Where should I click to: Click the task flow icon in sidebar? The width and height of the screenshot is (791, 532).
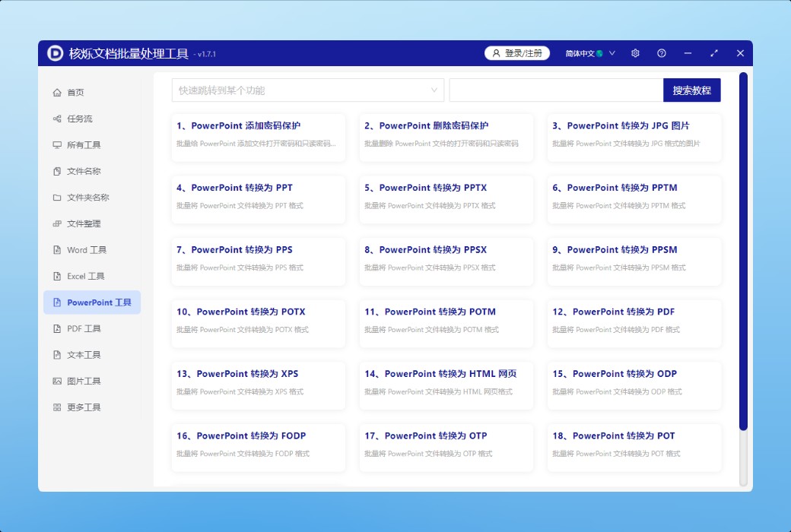[57, 119]
